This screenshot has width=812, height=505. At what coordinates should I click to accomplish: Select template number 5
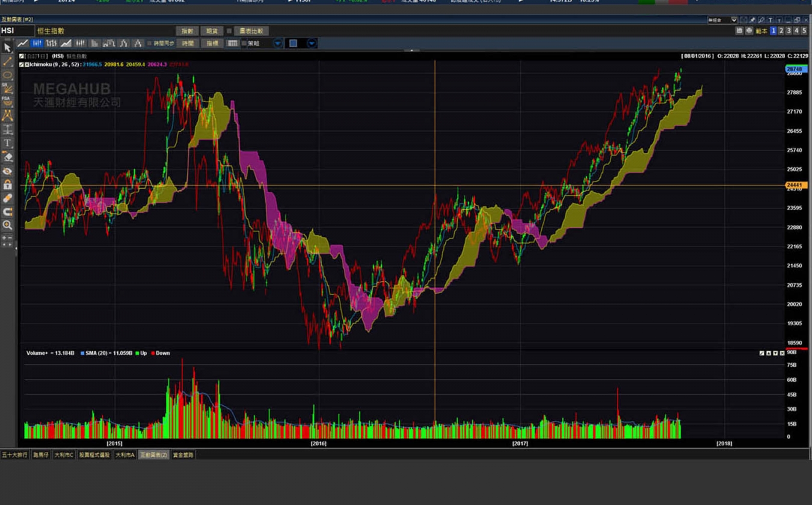click(x=804, y=31)
